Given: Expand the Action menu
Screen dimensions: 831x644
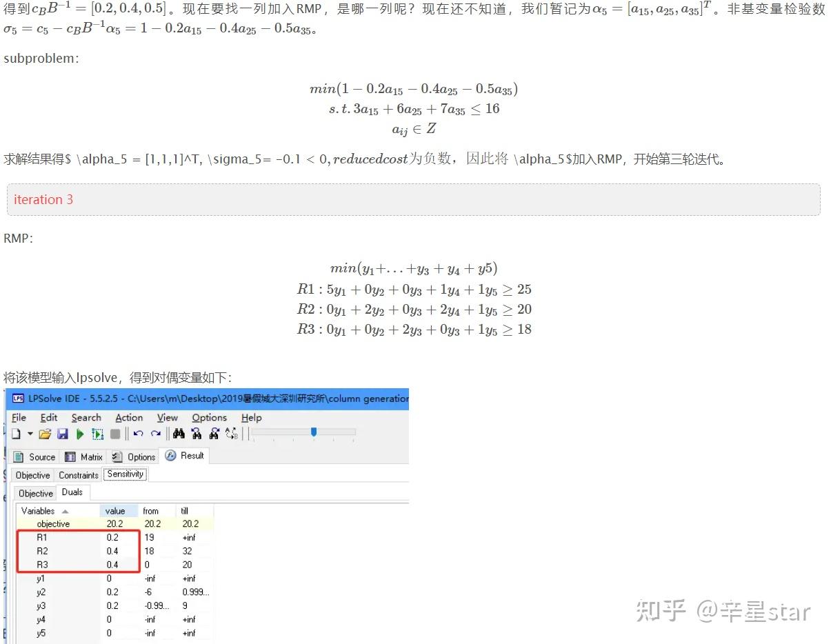Looking at the screenshot, I should pos(130,417).
